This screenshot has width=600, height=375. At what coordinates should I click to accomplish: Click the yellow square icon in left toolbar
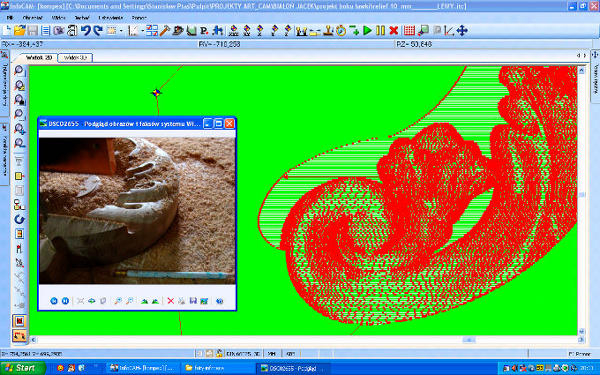[x=19, y=176]
